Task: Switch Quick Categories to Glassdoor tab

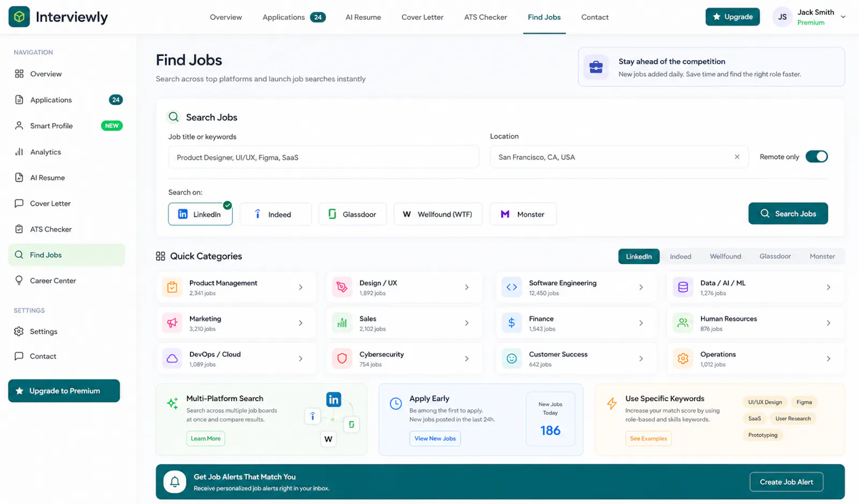Action: [775, 257]
